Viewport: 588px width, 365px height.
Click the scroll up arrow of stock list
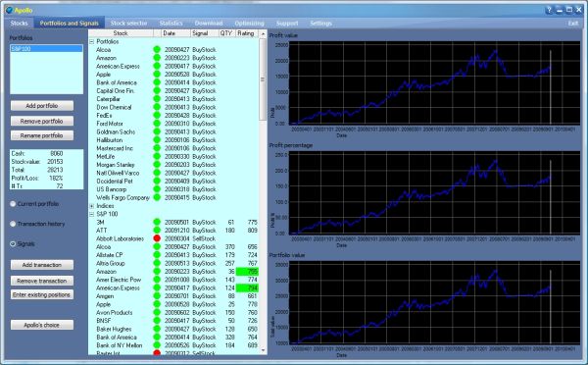coord(263,33)
